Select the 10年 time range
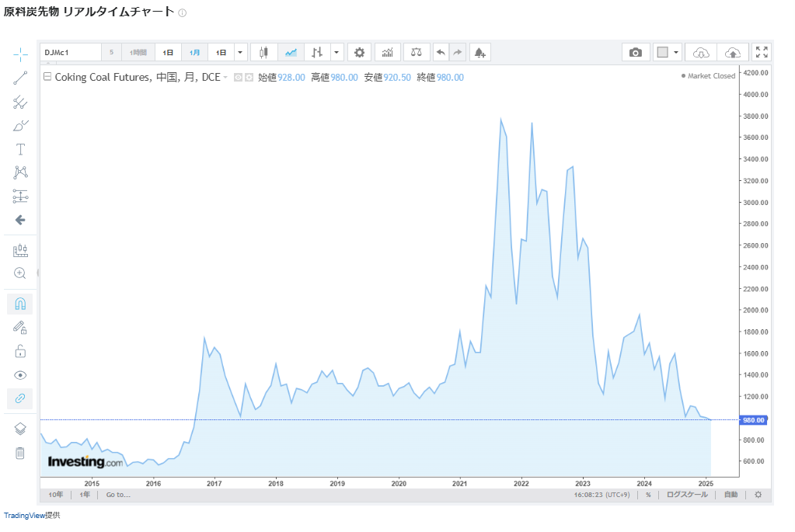795x532 pixels. pos(55,495)
